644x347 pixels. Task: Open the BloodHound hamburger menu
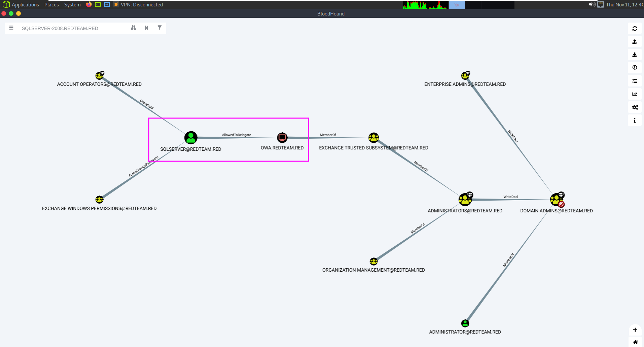[x=11, y=28]
